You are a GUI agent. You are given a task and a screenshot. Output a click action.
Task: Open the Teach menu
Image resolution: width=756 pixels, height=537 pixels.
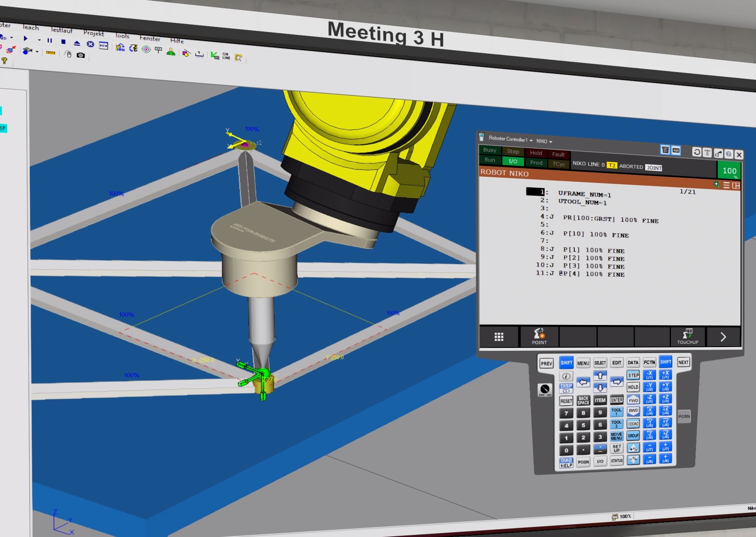(31, 27)
